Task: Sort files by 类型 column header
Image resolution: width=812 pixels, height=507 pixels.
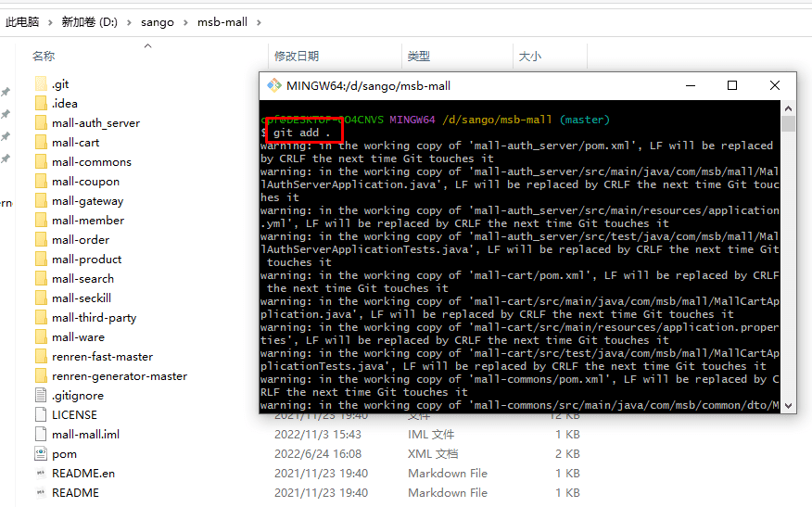Action: pos(418,56)
